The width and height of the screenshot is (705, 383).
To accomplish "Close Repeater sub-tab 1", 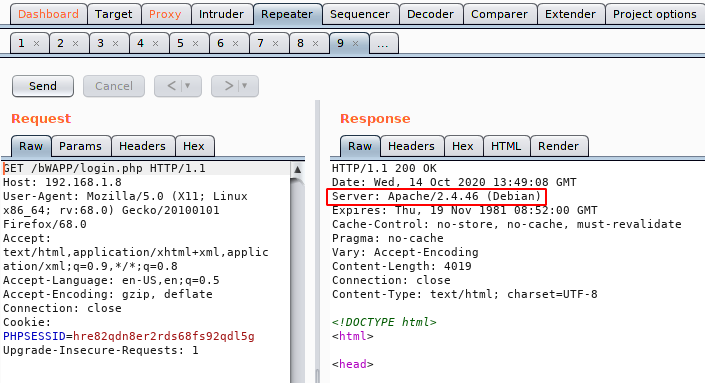I will click(36, 44).
